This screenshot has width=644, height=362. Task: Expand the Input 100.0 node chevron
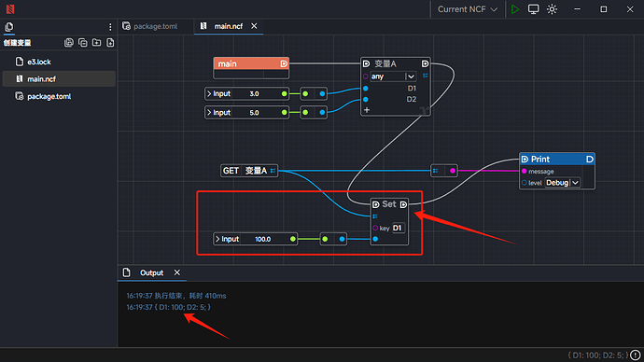pos(217,239)
